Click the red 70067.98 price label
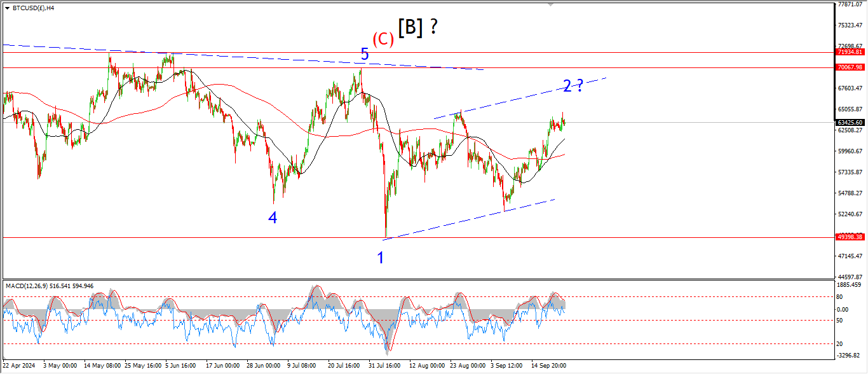868x374 pixels. point(850,67)
